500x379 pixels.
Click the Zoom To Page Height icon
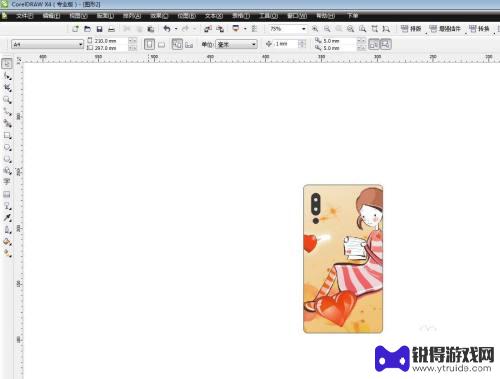386,29
